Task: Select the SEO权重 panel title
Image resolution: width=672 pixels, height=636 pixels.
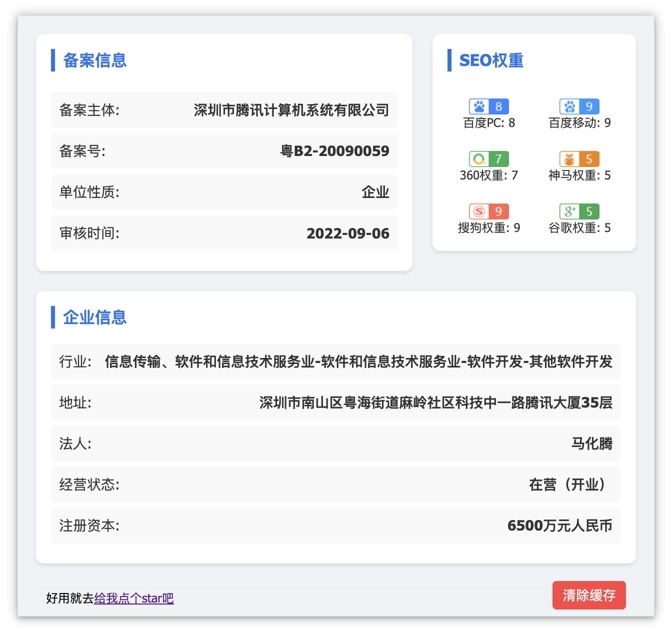Action: [491, 60]
